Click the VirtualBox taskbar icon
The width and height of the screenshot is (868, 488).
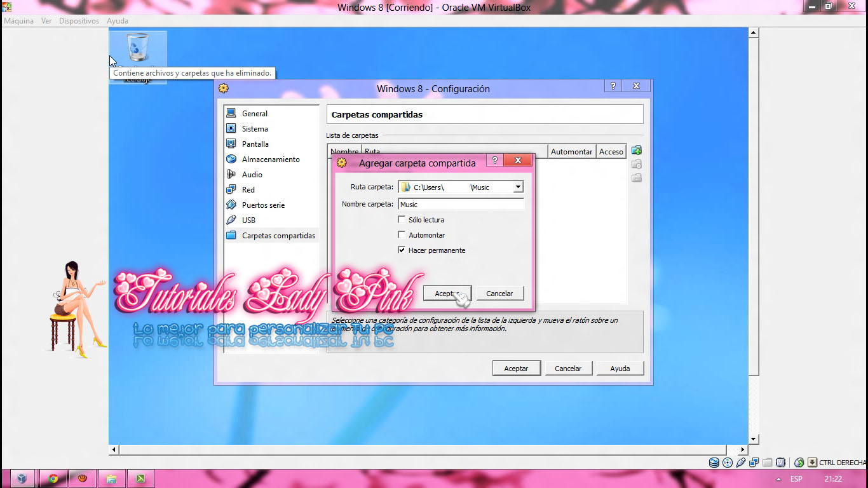22,479
